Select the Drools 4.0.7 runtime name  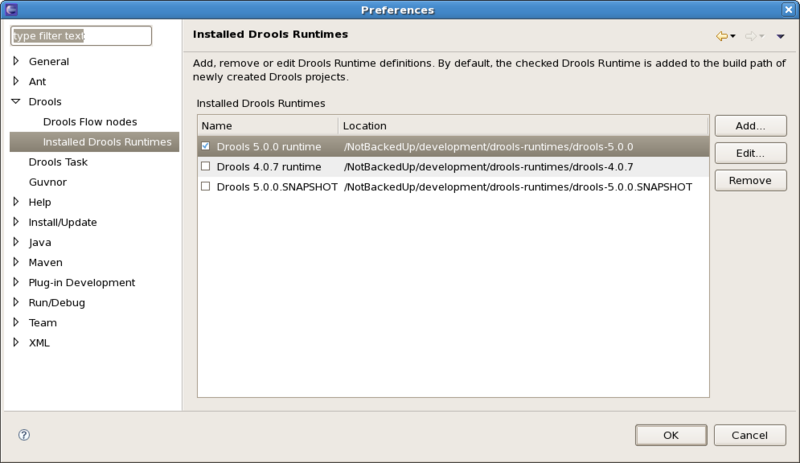(x=269, y=167)
